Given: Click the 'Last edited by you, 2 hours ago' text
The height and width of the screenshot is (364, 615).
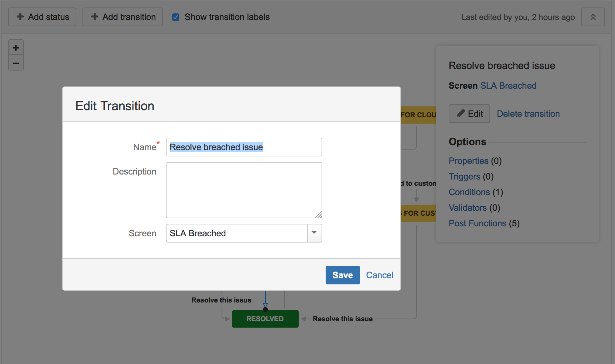Looking at the screenshot, I should tap(518, 17).
